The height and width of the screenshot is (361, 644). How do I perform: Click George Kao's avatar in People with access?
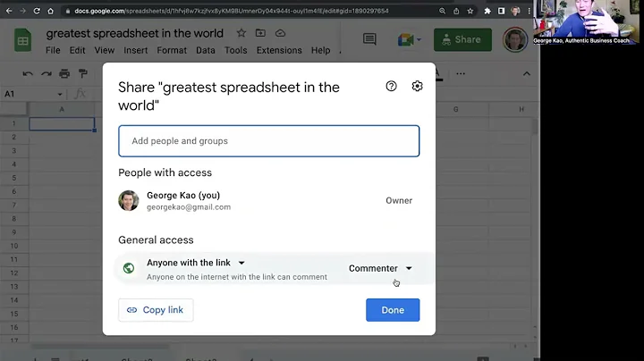(x=129, y=200)
